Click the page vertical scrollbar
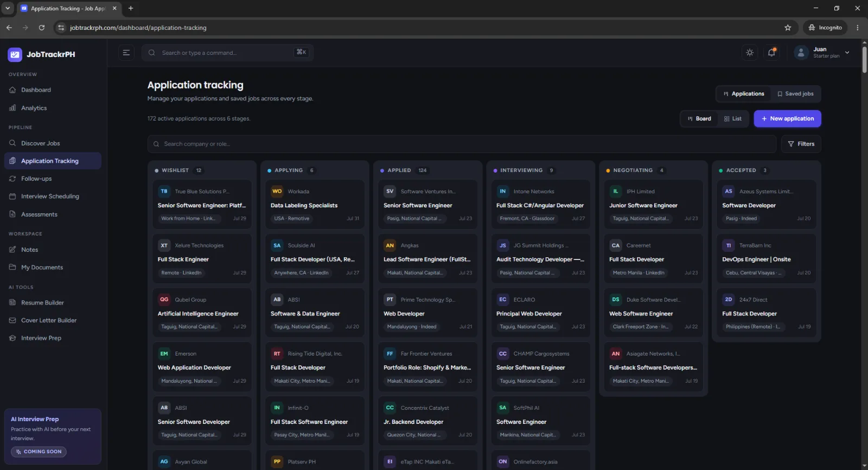 point(864,60)
